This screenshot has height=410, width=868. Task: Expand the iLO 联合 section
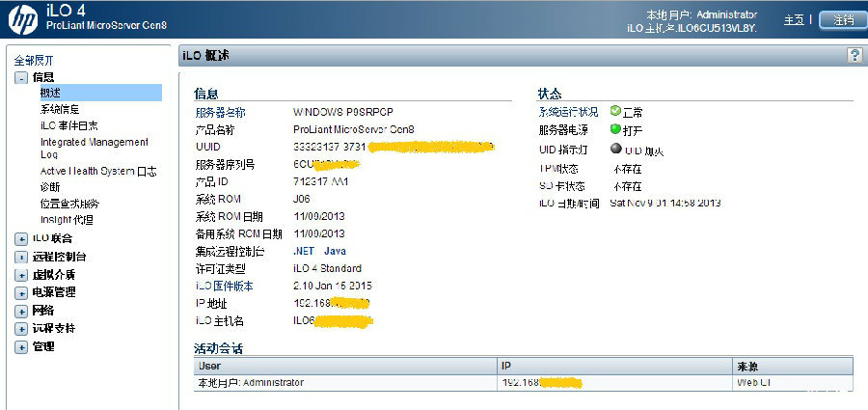point(20,239)
